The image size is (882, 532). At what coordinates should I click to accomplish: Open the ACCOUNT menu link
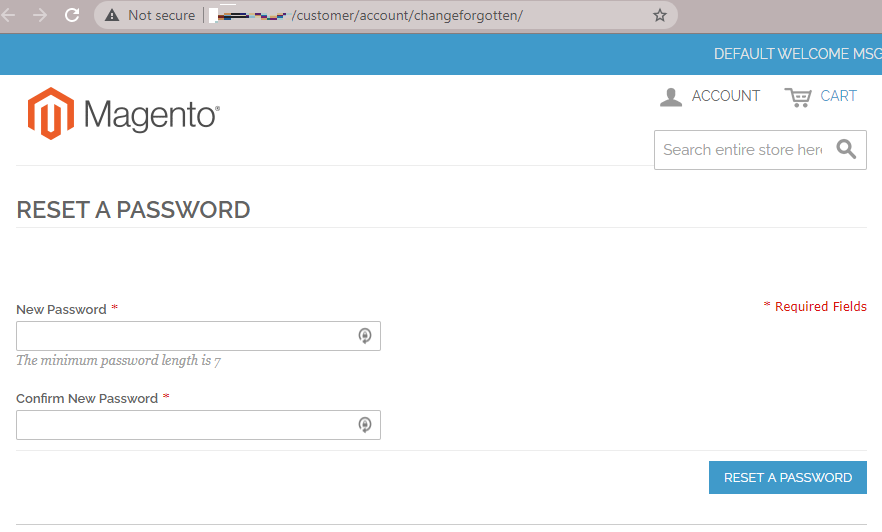(726, 96)
